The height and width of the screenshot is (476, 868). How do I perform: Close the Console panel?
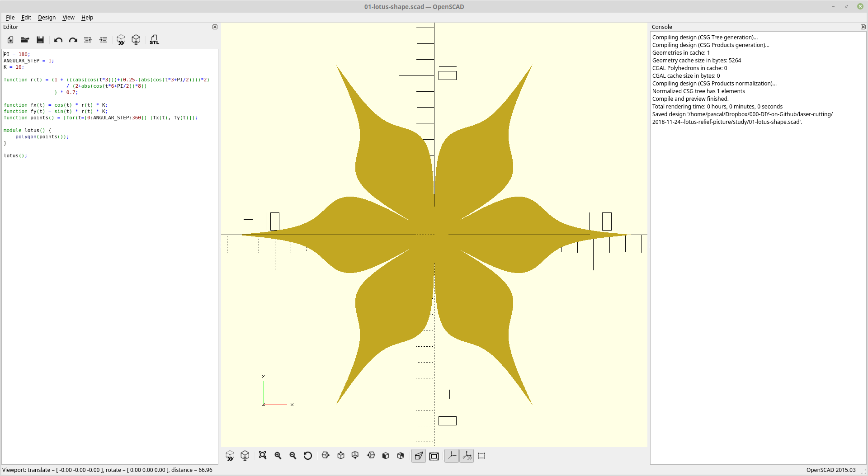(x=863, y=27)
